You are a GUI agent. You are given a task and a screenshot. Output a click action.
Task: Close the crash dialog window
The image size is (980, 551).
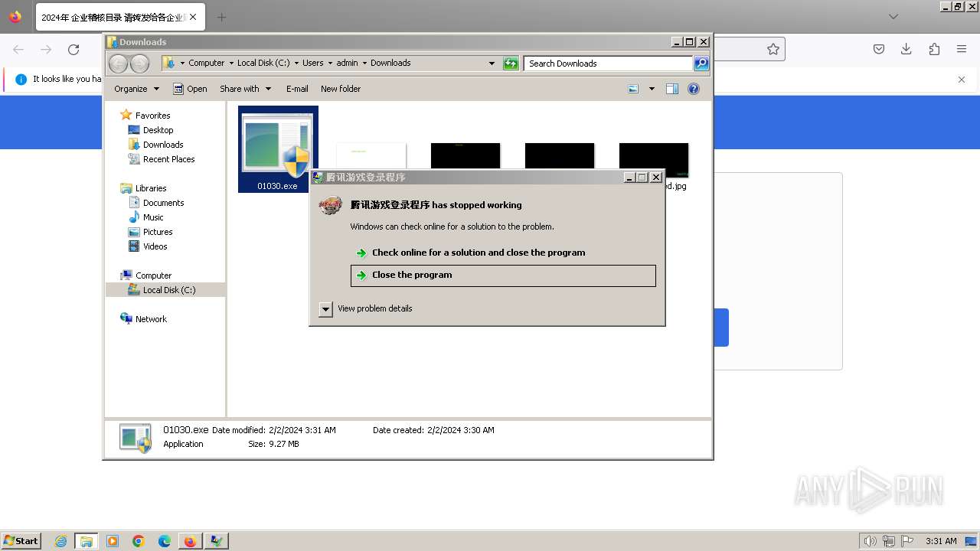[x=655, y=178]
